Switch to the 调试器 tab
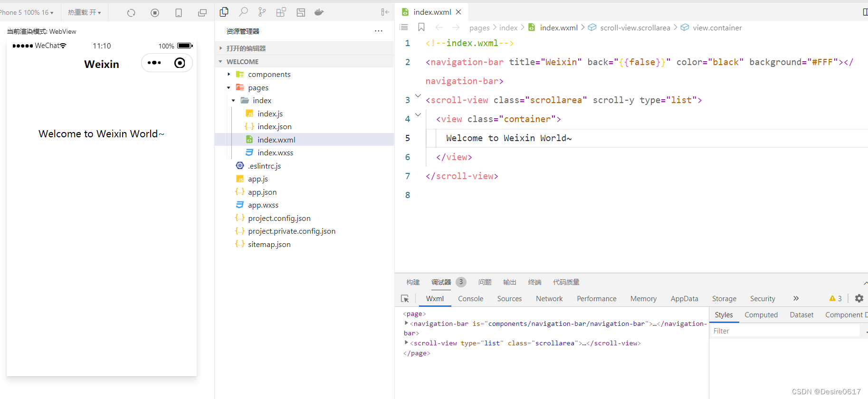Image resolution: width=868 pixels, height=399 pixels. 441,282
